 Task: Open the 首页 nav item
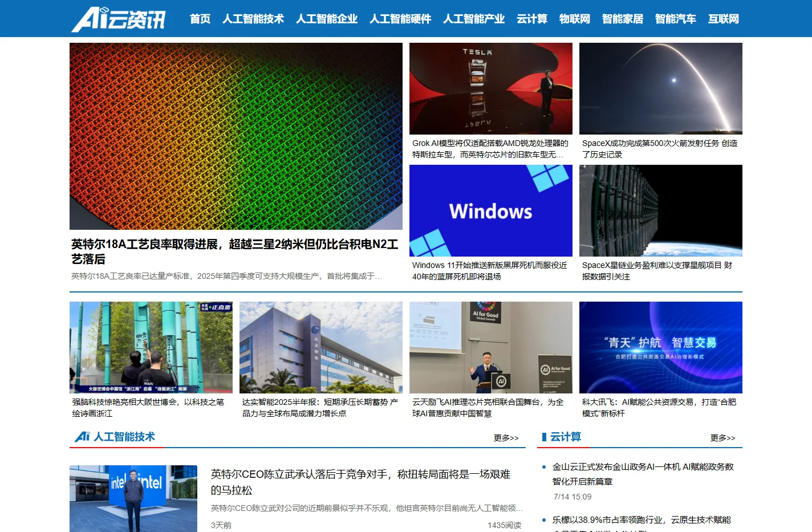(x=200, y=19)
